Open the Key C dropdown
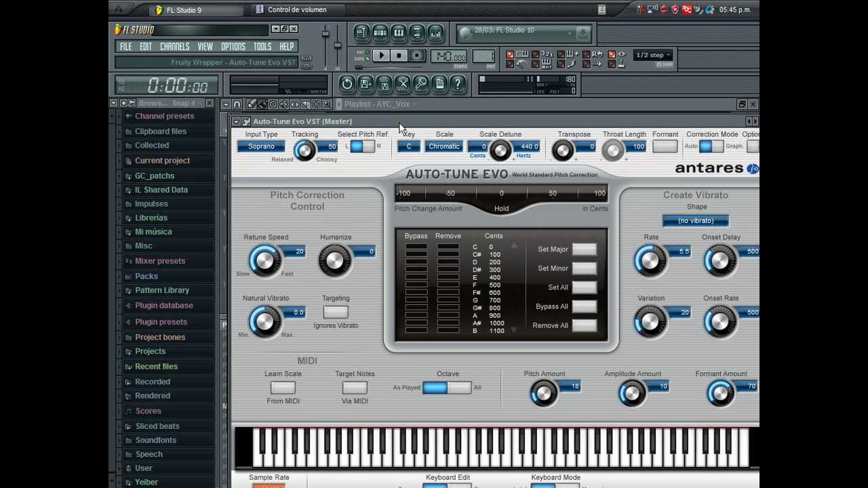This screenshot has height=488, width=868. (408, 146)
